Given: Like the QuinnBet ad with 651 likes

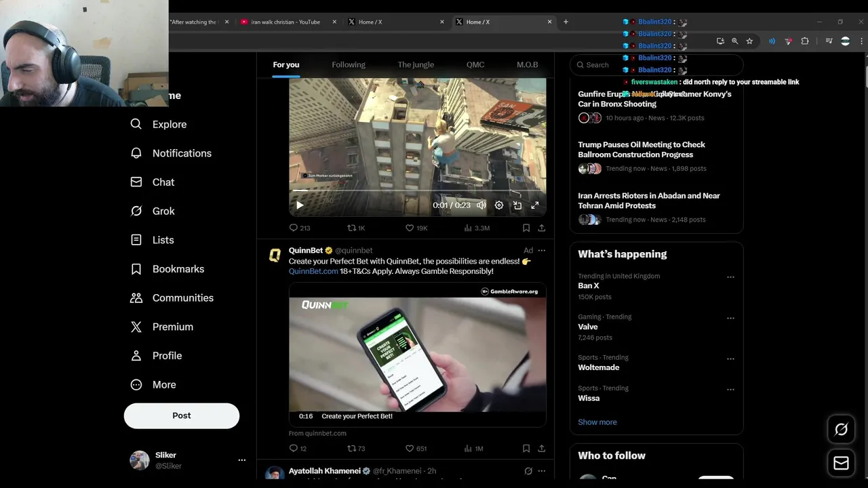Looking at the screenshot, I should click(416, 449).
